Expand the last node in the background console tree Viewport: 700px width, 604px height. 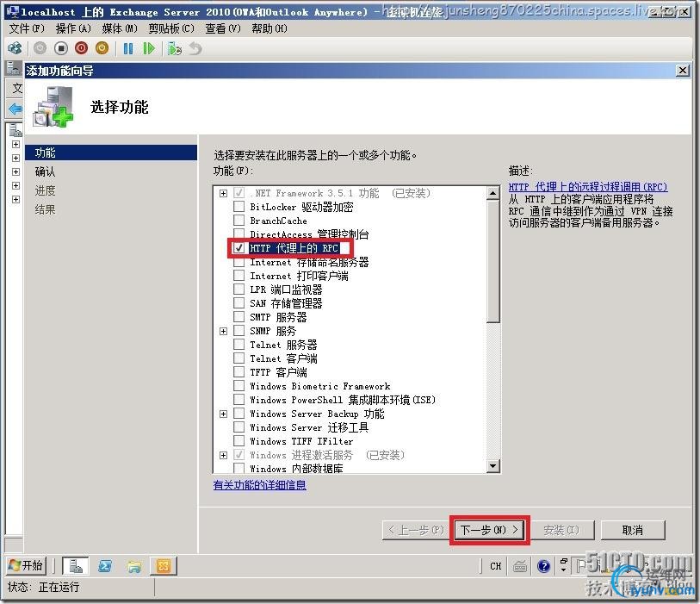point(15,199)
